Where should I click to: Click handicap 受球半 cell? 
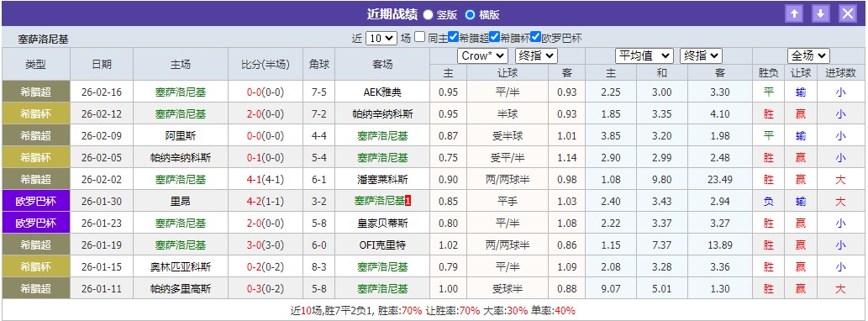[508, 288]
